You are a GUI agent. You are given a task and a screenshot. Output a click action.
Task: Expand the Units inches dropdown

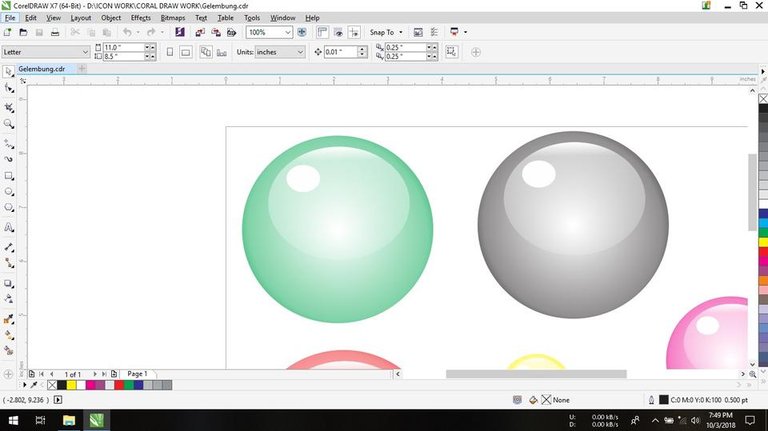302,52
